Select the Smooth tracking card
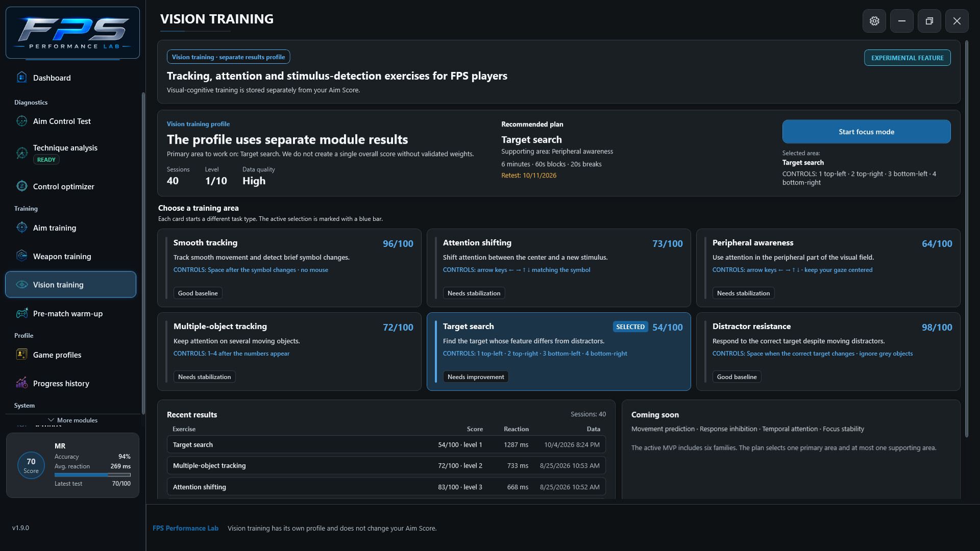This screenshot has height=551, width=980. pyautogui.click(x=289, y=268)
